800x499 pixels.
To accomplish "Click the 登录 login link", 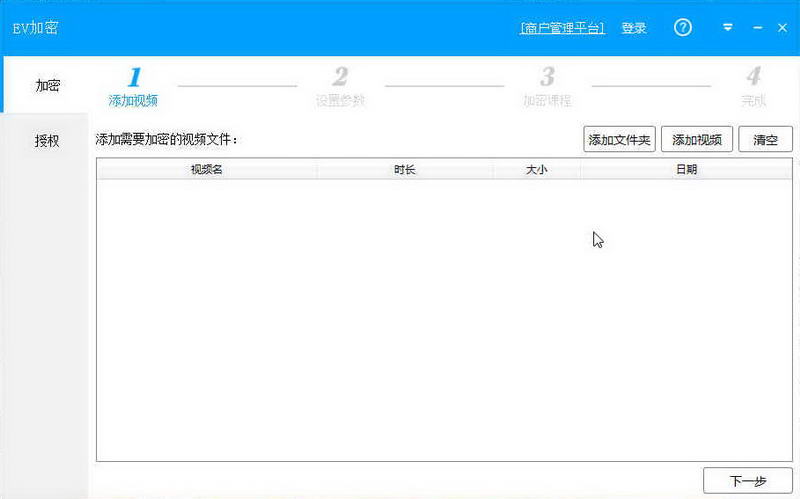I will click(x=634, y=28).
